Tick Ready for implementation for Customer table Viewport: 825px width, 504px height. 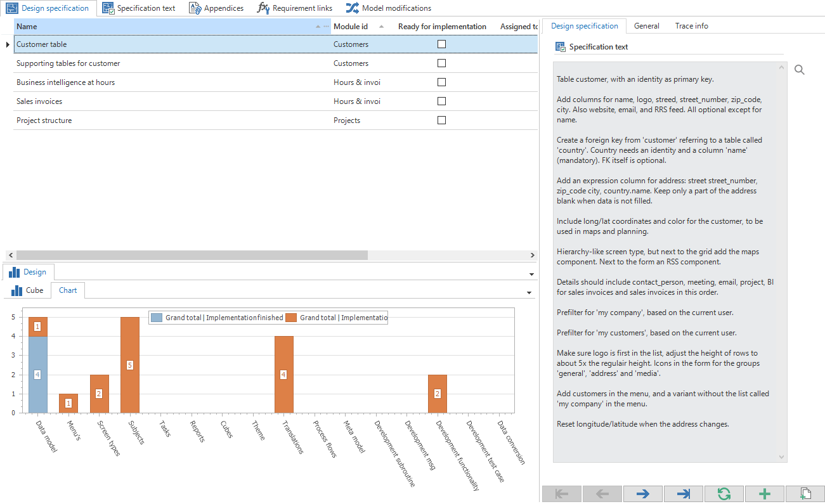(442, 44)
